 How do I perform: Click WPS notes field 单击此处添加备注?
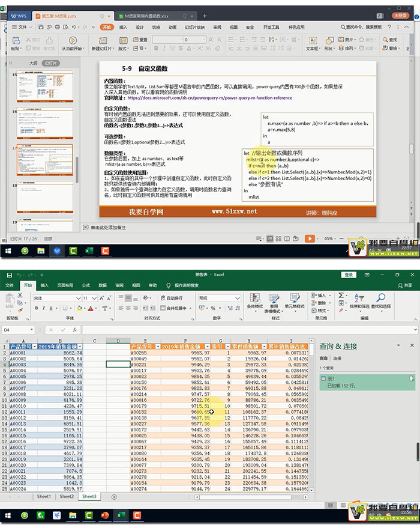click(108, 228)
